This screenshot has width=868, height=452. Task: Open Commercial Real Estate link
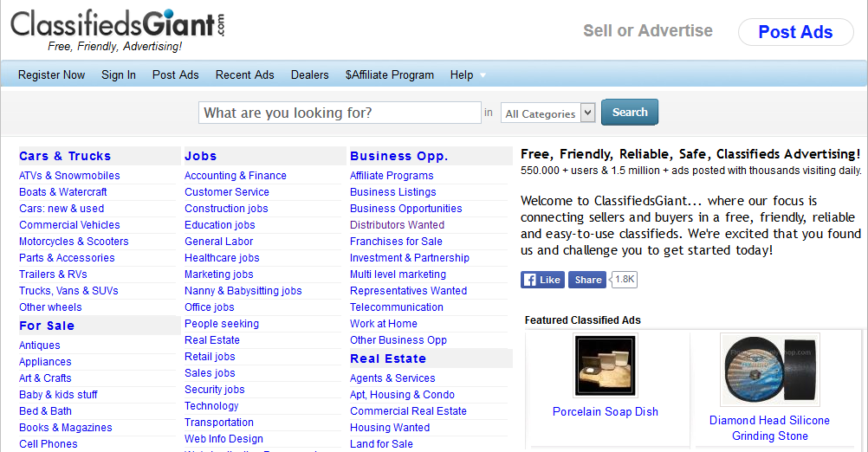coord(408,411)
